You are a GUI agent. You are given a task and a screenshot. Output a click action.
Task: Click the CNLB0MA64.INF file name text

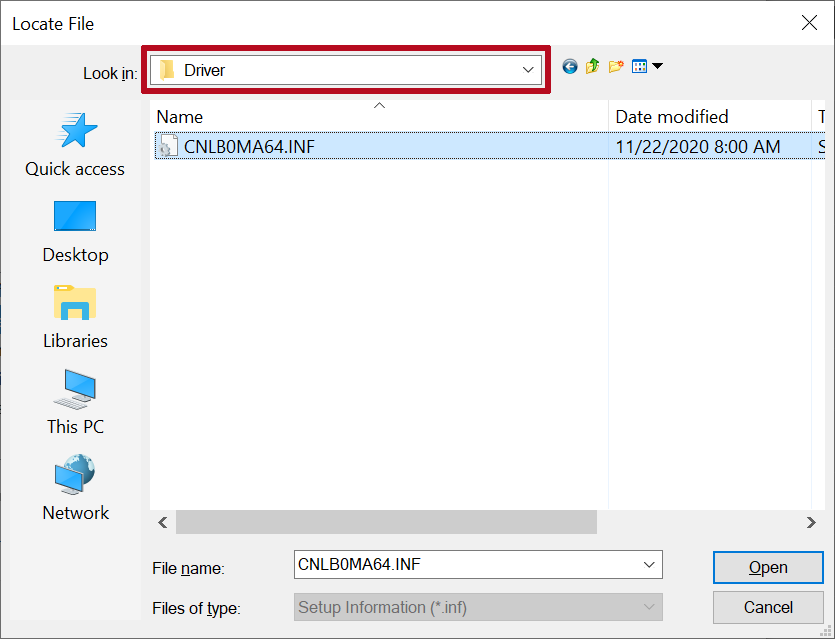pos(249,146)
